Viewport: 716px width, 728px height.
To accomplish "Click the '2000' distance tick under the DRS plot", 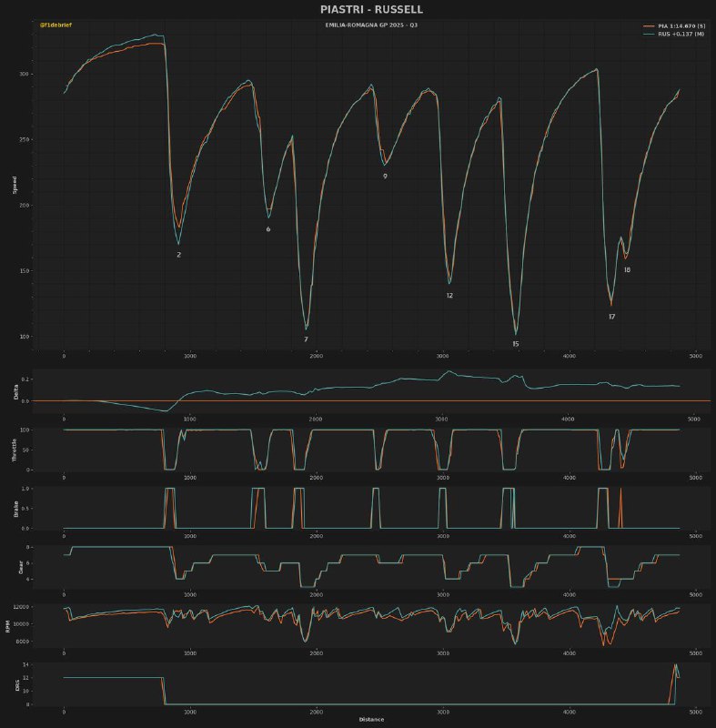I will pyautogui.click(x=316, y=713).
